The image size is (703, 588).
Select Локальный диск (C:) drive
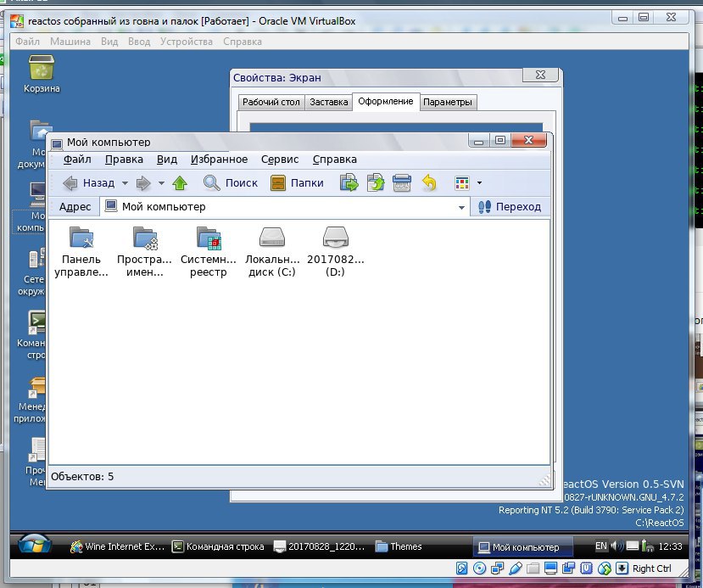pyautogui.click(x=272, y=238)
